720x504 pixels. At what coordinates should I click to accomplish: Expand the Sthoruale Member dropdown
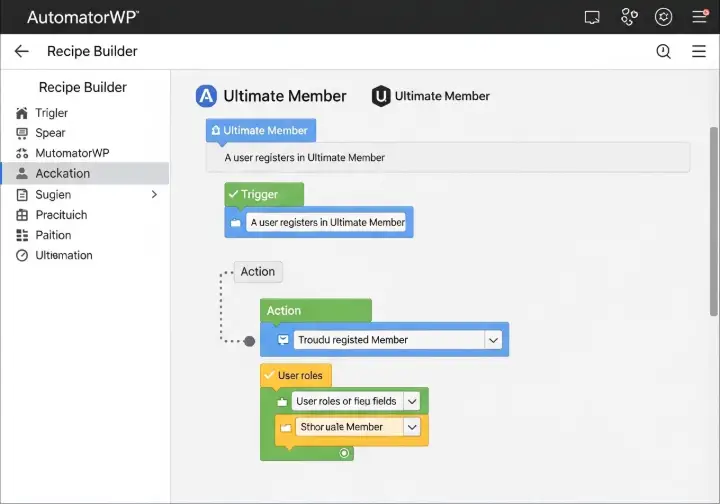411,427
